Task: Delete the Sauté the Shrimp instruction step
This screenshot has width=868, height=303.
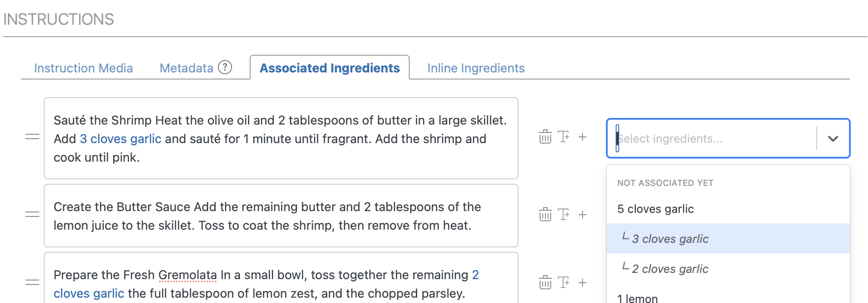Action: point(545,137)
